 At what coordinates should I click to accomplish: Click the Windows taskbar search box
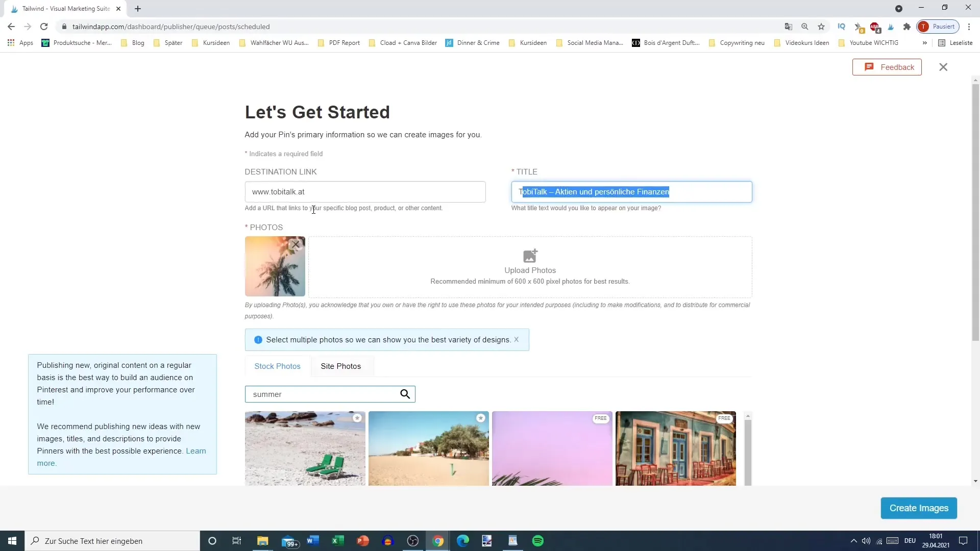tap(112, 541)
